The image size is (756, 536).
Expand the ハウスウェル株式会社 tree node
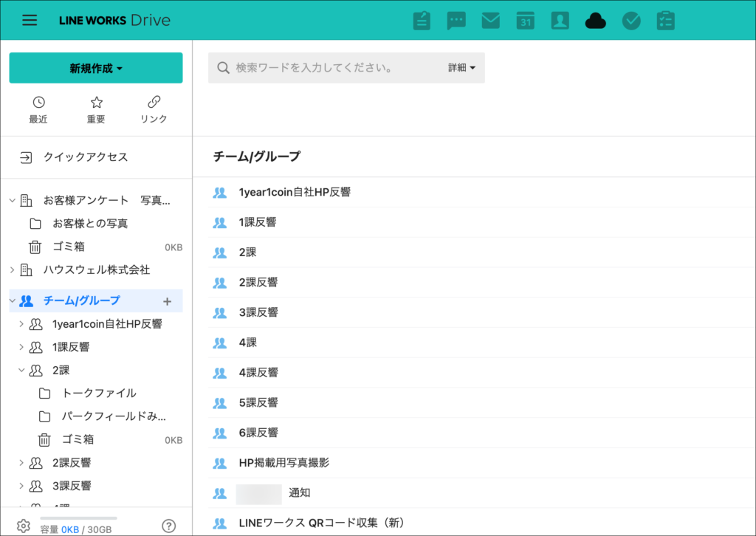tap(12, 270)
